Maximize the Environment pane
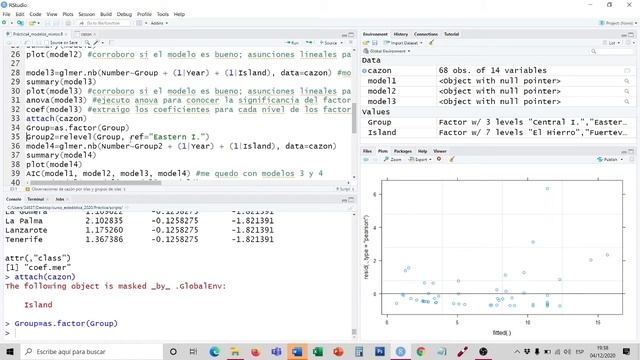640x360 pixels. (631, 35)
